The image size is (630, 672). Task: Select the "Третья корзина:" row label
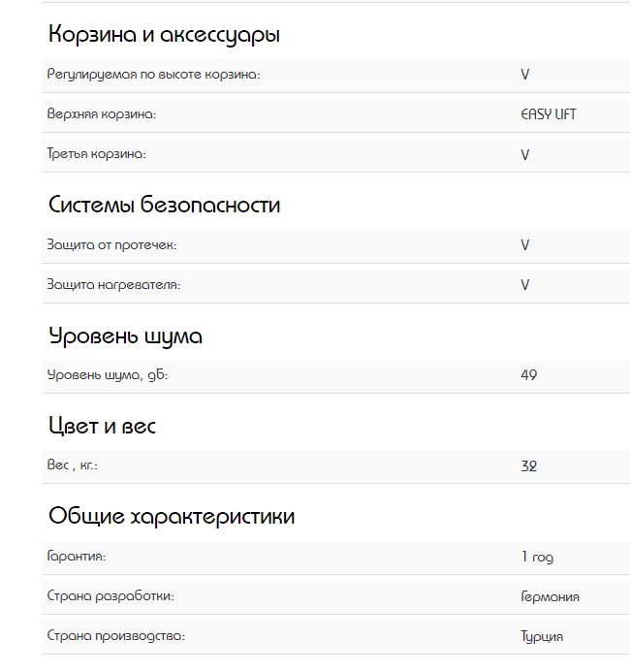click(x=96, y=154)
